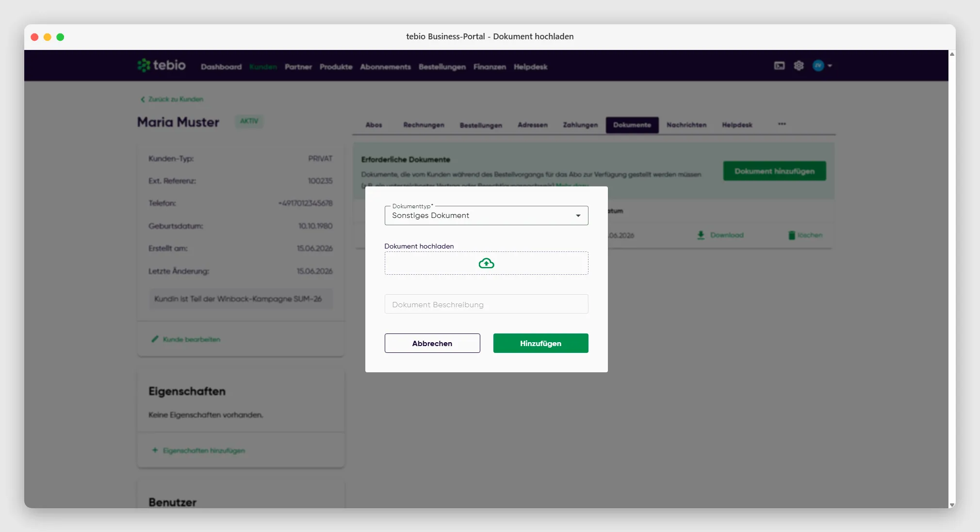The image size is (980, 532).
Task: Click the user avatar icon
Action: click(818, 66)
